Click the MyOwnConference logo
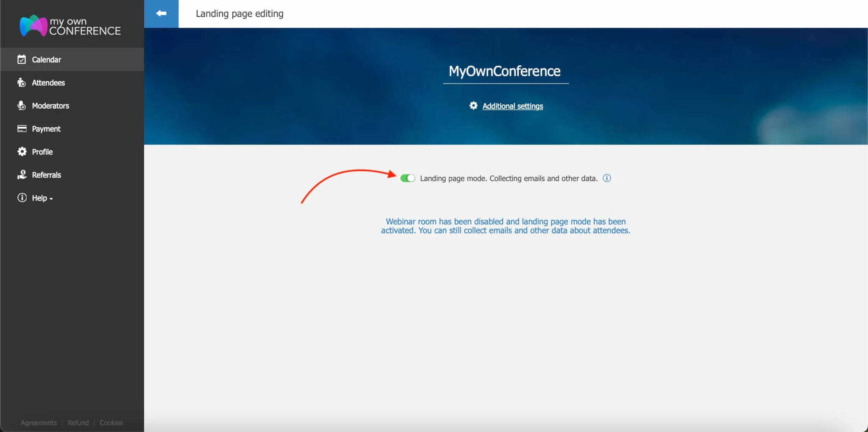 coord(70,25)
